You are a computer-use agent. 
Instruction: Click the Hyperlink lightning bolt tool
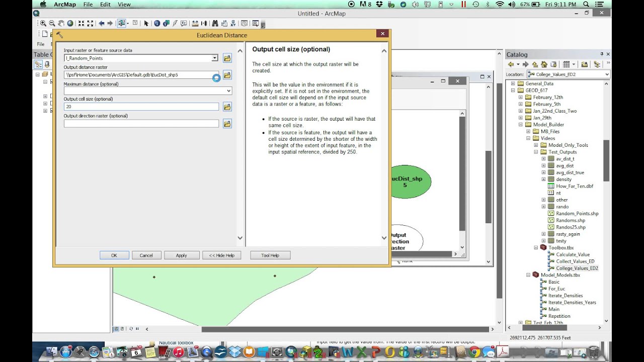[175, 23]
